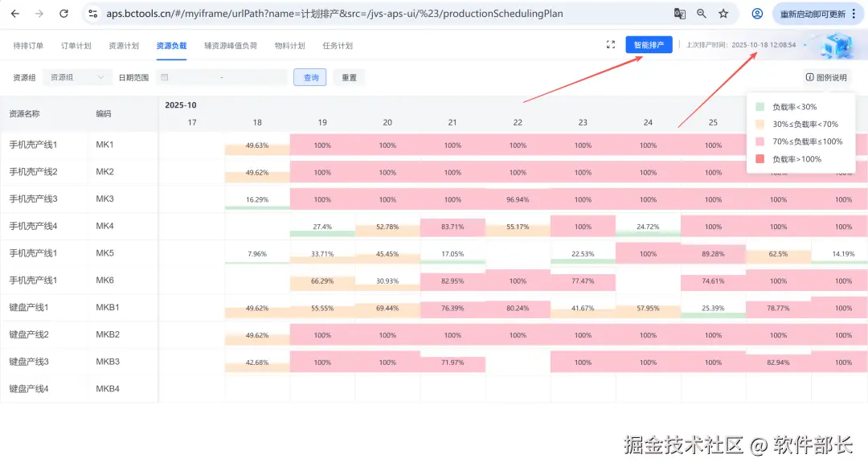868x471 pixels.
Task: Click the 重置 reset button
Action: coord(349,77)
